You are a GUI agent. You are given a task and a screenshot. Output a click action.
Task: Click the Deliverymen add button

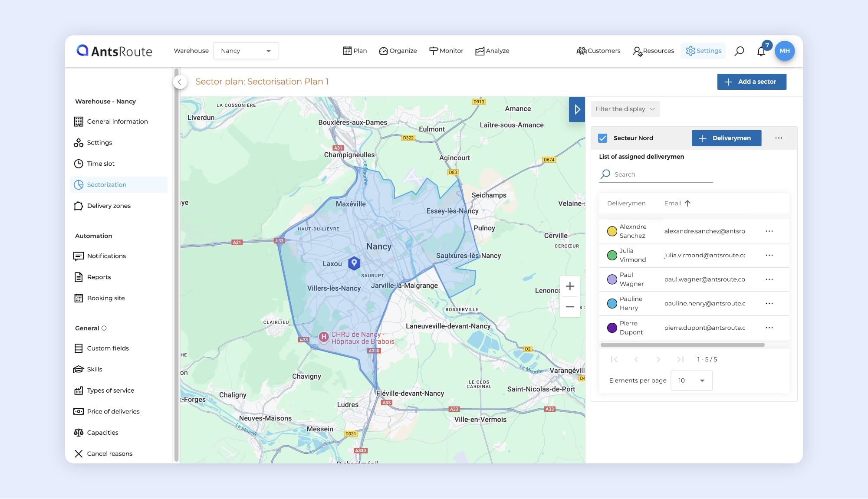[726, 138]
